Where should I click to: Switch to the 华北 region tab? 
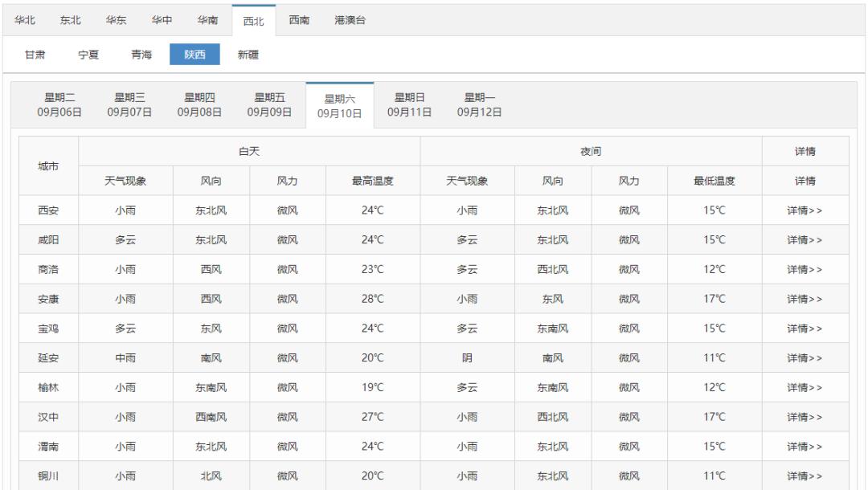[24, 21]
